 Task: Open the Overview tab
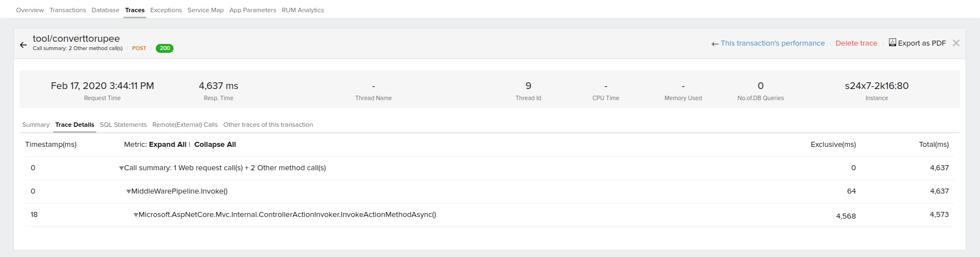[x=30, y=10]
